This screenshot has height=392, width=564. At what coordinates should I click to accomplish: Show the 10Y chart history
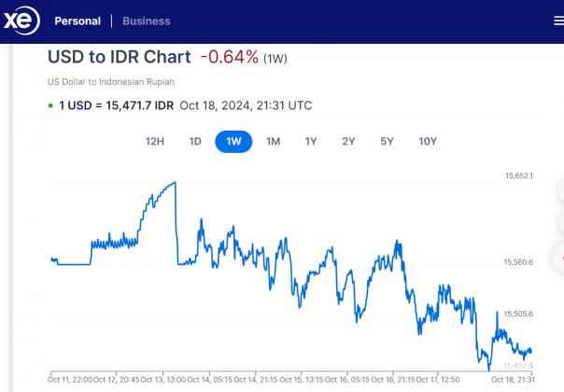point(428,142)
